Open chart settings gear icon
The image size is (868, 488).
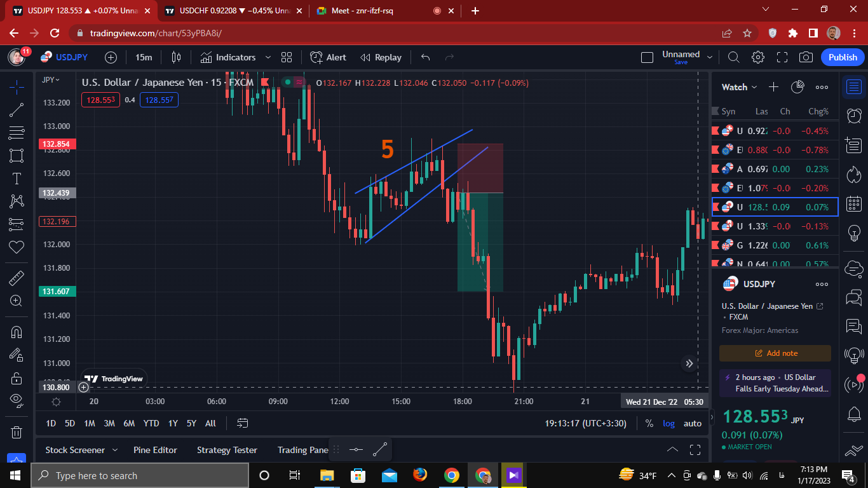758,57
